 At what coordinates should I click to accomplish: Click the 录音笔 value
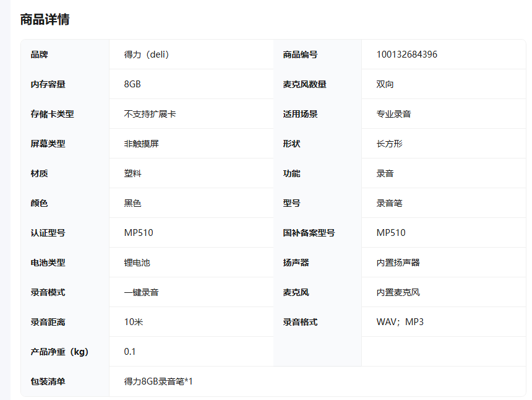tap(389, 203)
